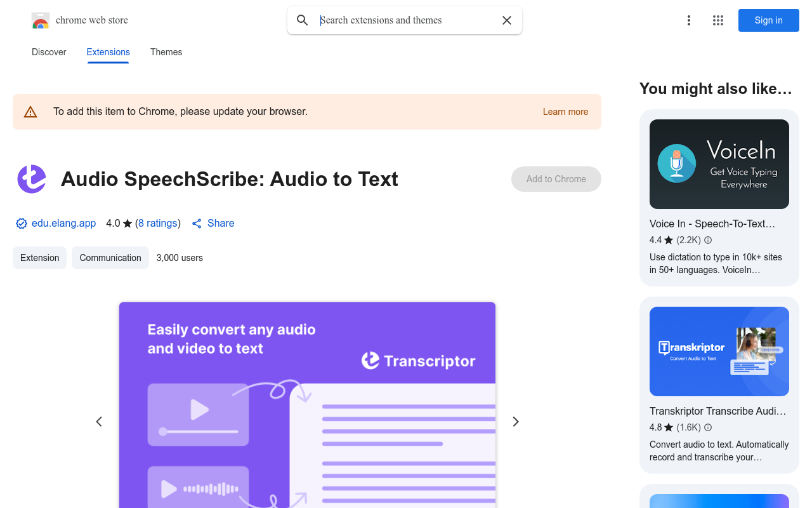
Task: Click info icon beside VoiceIn 2.2K rating
Action: [x=708, y=240]
